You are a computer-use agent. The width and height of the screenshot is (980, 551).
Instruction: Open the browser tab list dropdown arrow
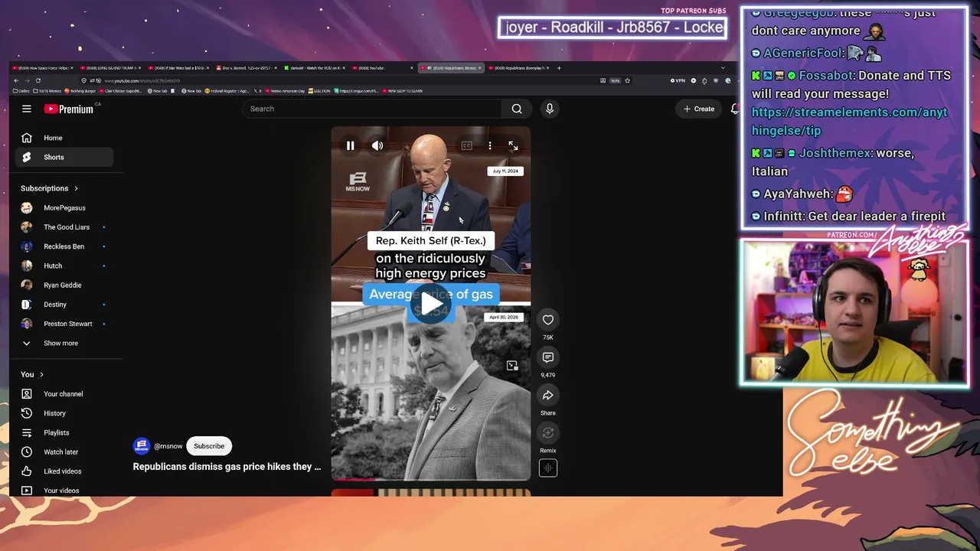[x=723, y=68]
